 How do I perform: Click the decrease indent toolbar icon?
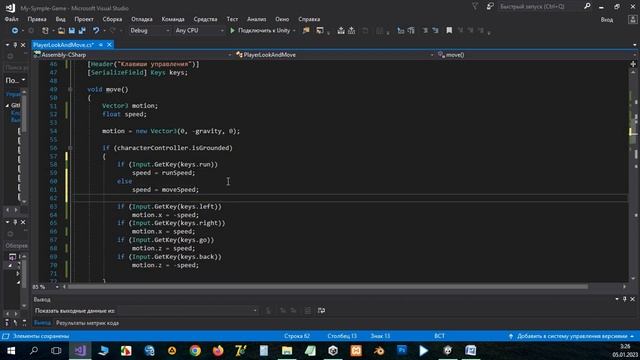(400, 31)
